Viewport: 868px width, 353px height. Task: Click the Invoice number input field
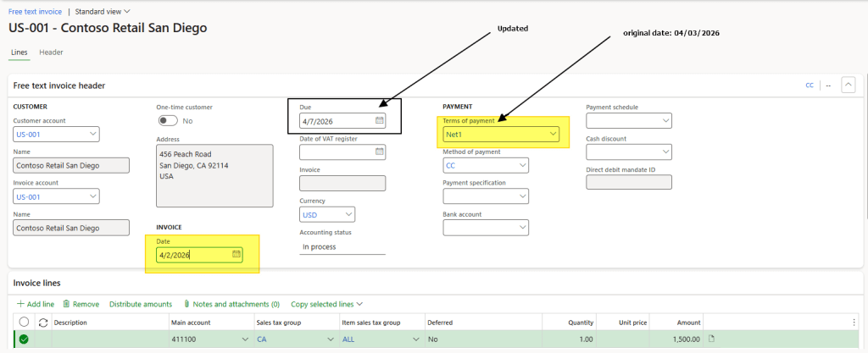(x=342, y=183)
